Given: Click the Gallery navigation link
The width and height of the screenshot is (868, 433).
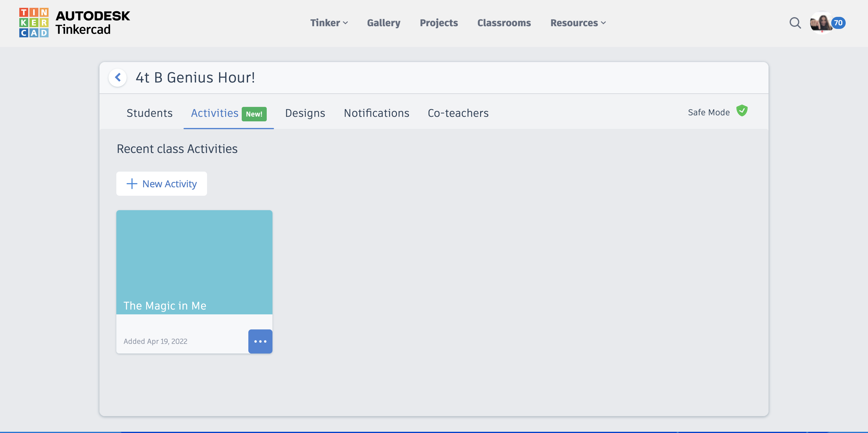Looking at the screenshot, I should (x=383, y=22).
